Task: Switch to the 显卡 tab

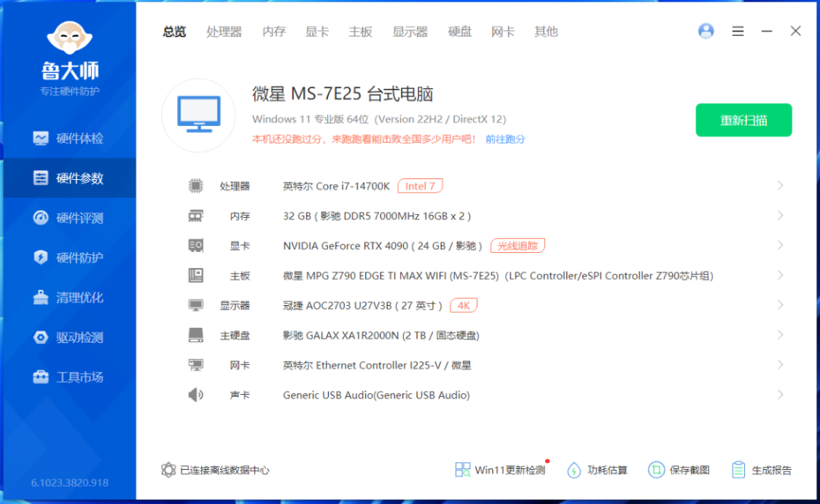Action: point(317,32)
